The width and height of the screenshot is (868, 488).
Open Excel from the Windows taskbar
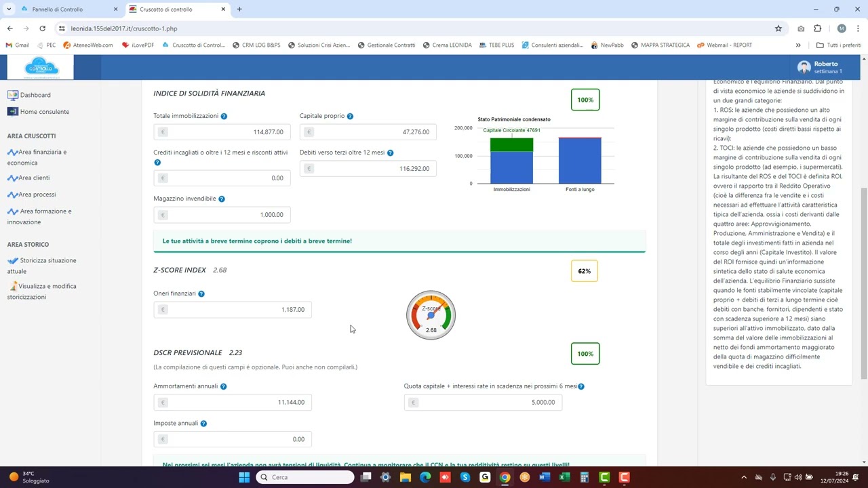564,477
